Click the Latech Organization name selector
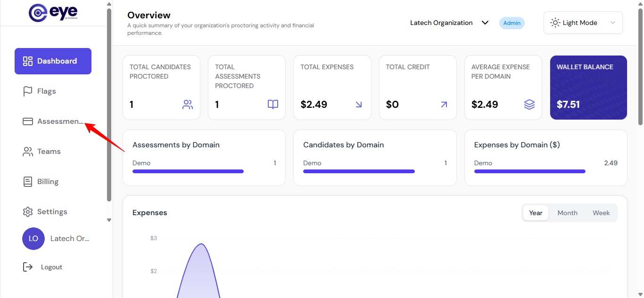Image resolution: width=644 pixels, height=298 pixels. [x=441, y=23]
